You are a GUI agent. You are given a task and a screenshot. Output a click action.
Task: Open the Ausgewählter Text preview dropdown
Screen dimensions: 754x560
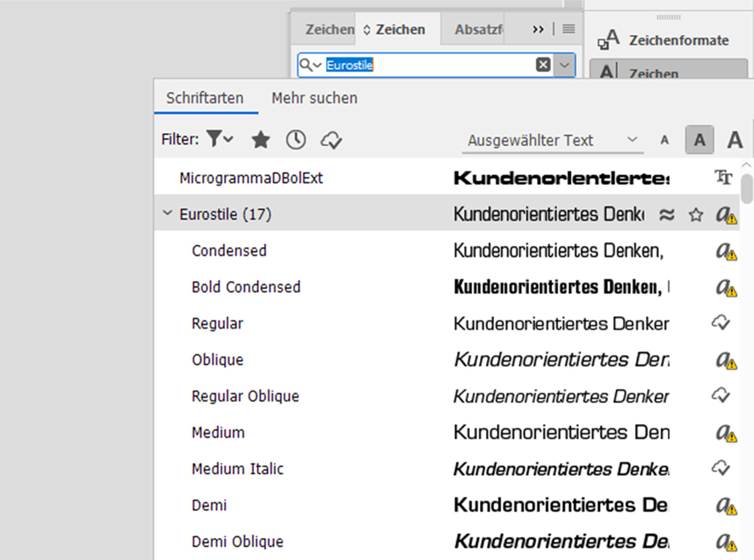pyautogui.click(x=553, y=141)
